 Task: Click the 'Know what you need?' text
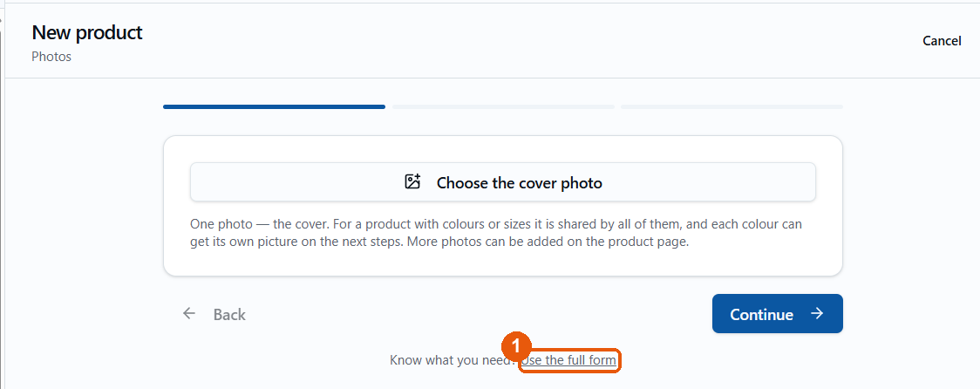(453, 360)
